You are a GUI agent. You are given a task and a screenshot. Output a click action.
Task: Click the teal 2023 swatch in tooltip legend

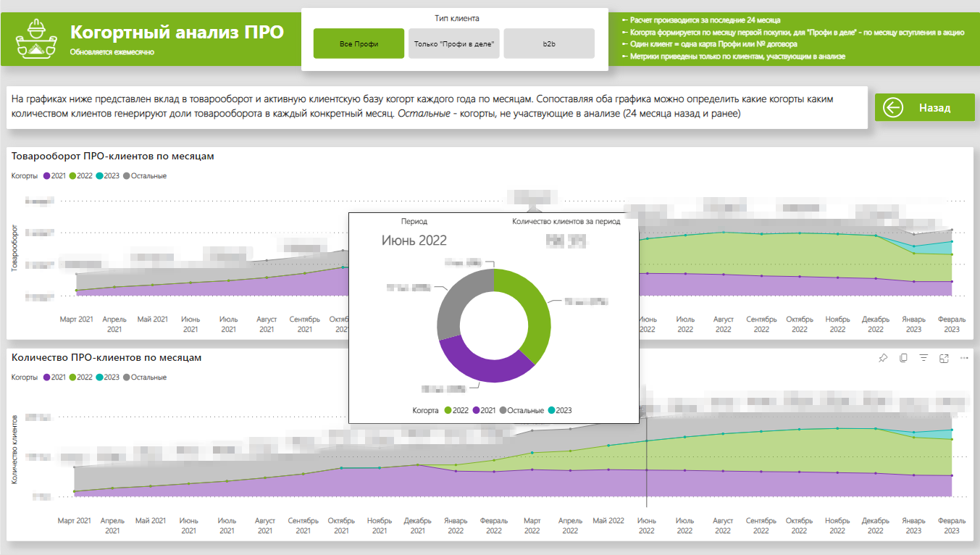[551, 409]
